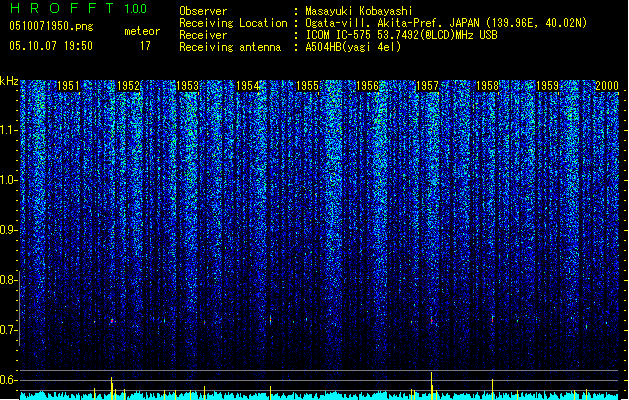This screenshot has height=400, width=629.
Task: Click the 1958 time marker
Action: (487, 86)
